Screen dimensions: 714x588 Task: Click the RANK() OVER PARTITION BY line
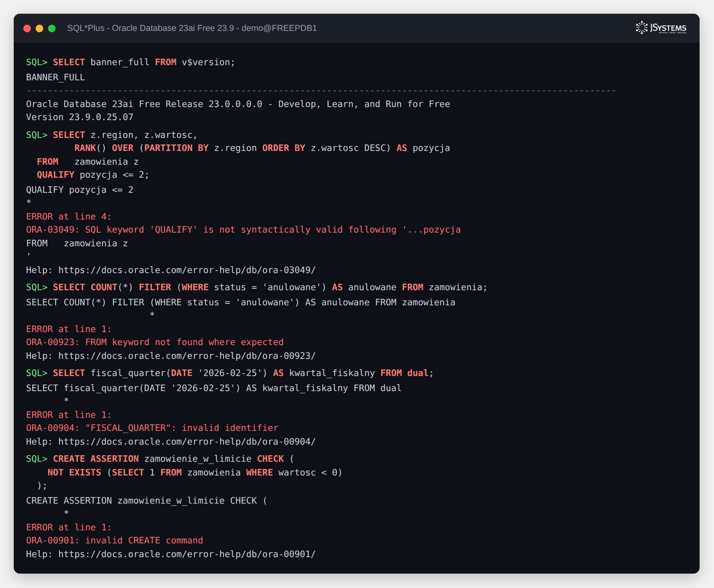(262, 148)
